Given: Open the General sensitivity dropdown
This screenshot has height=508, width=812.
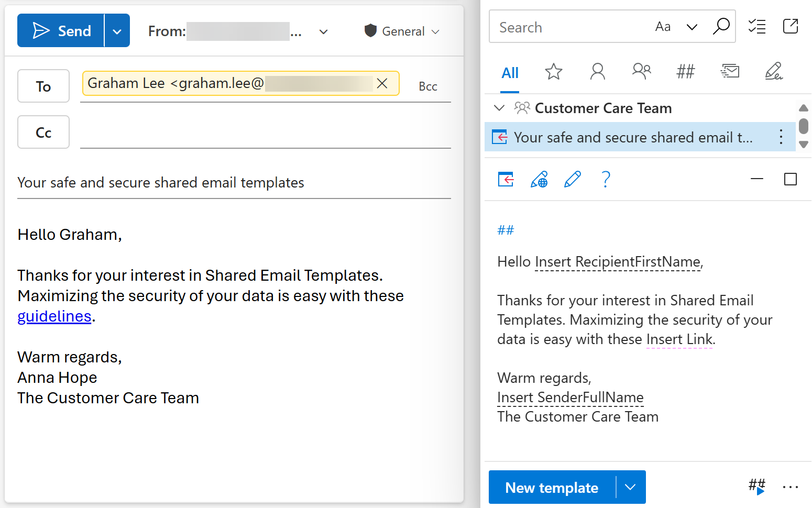Looking at the screenshot, I should click(436, 31).
